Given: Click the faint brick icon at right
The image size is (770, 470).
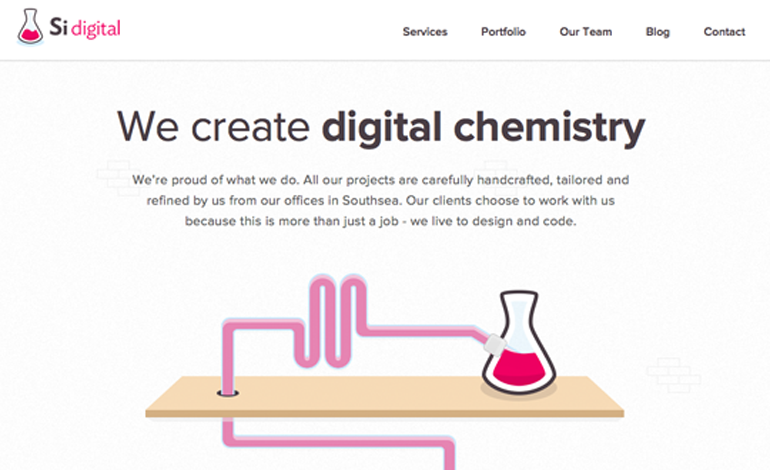Looking at the screenshot, I should pos(673,375).
